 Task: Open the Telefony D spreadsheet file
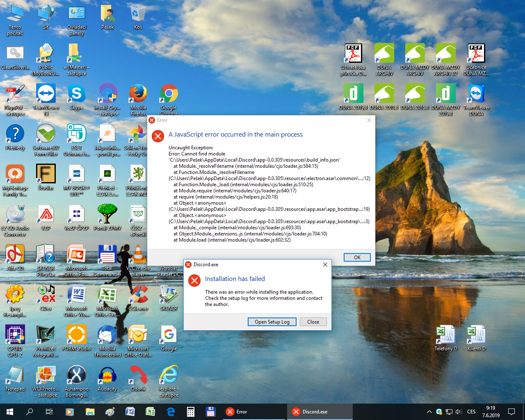pyautogui.click(x=445, y=336)
